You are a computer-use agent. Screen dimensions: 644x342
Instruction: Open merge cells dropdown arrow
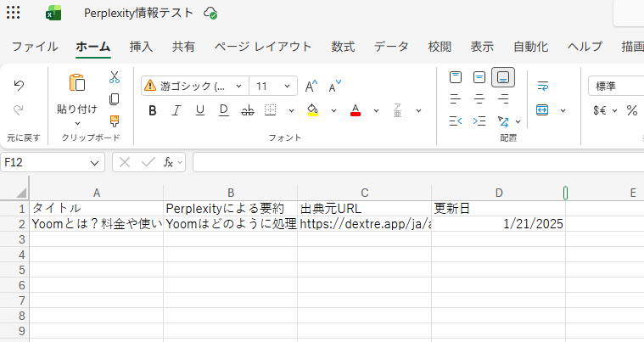(563, 110)
